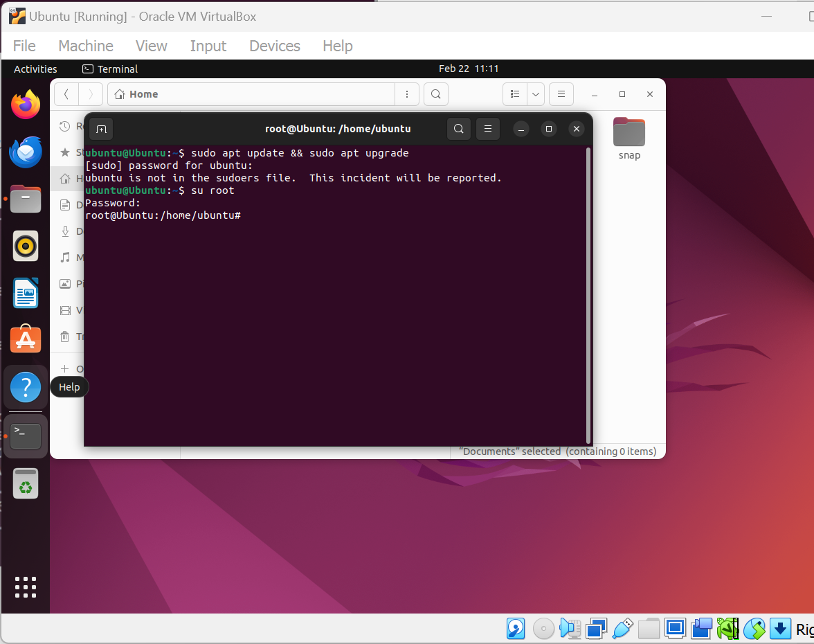
Task: Open the Trash from the dock
Action: pos(26,483)
